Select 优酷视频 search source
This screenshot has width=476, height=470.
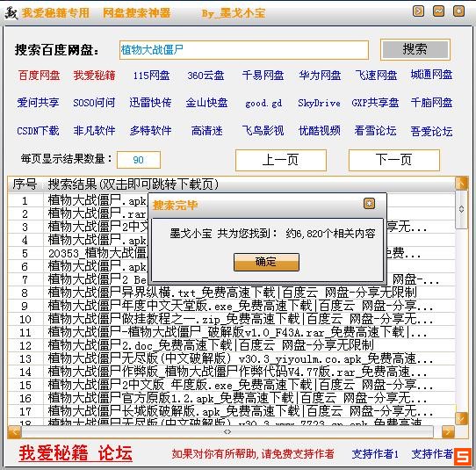pos(320,131)
